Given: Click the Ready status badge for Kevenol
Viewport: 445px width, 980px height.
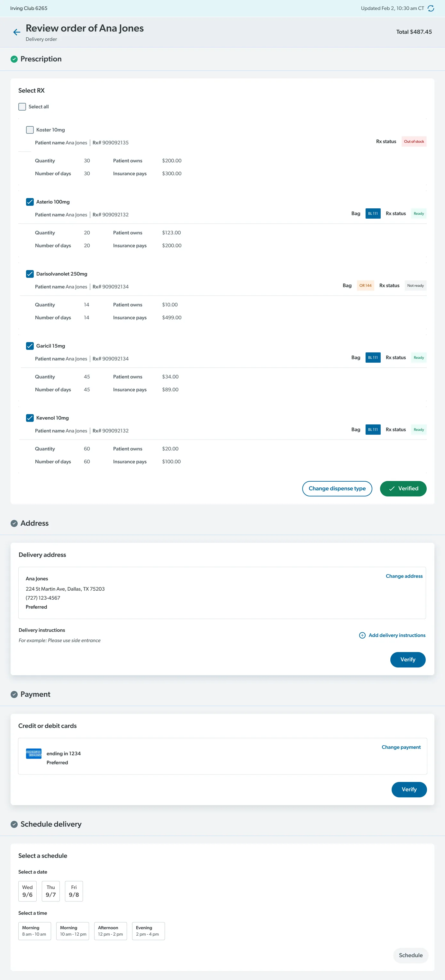Looking at the screenshot, I should coord(419,430).
